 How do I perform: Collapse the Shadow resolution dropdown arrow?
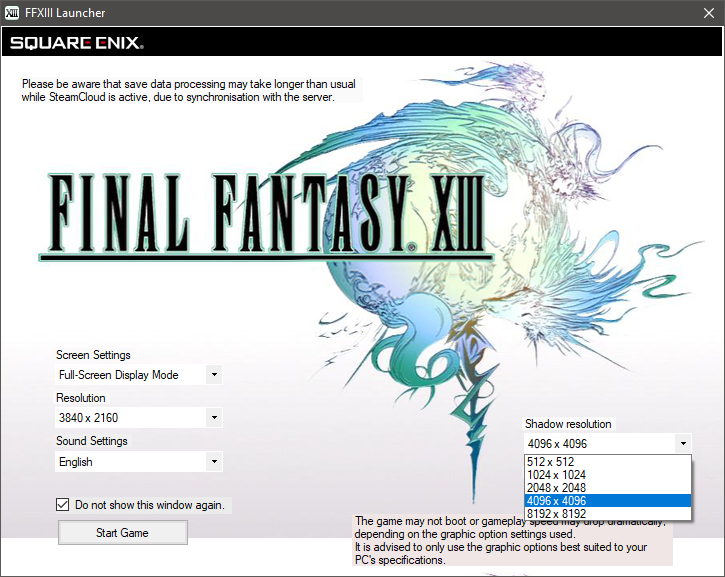[683, 444]
